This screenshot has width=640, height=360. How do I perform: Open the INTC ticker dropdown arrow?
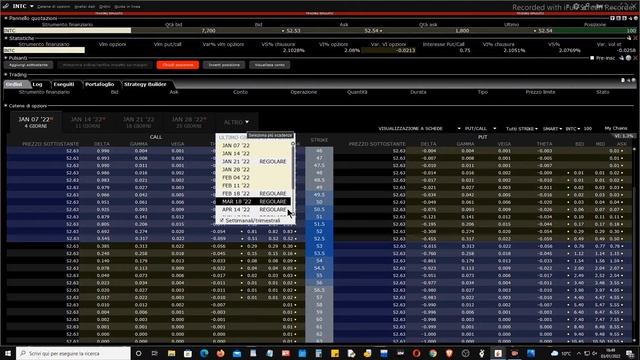[x=32, y=6]
